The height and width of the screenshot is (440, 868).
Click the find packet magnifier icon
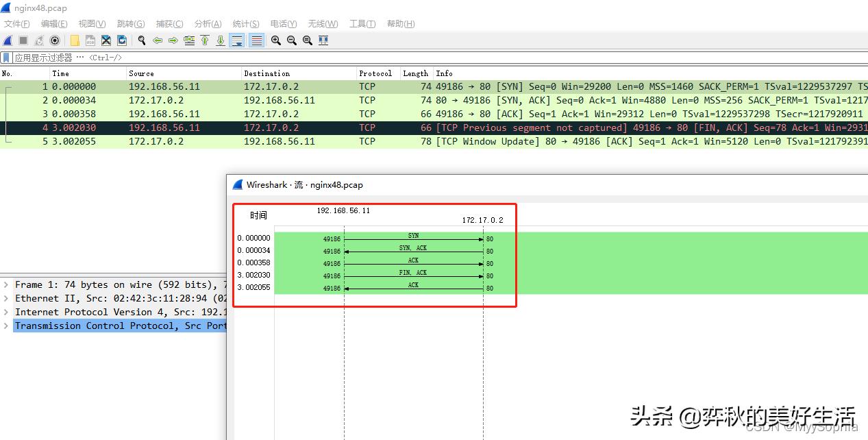click(x=142, y=40)
